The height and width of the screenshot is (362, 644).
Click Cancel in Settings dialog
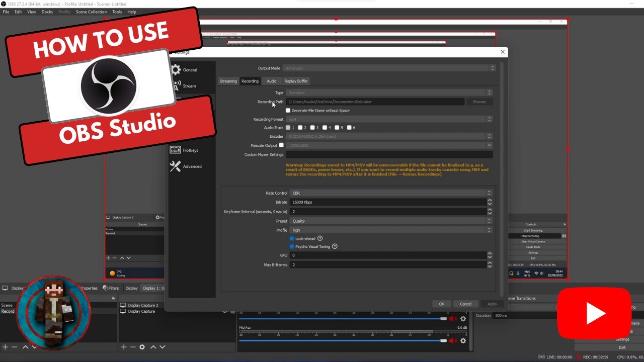pos(466,304)
